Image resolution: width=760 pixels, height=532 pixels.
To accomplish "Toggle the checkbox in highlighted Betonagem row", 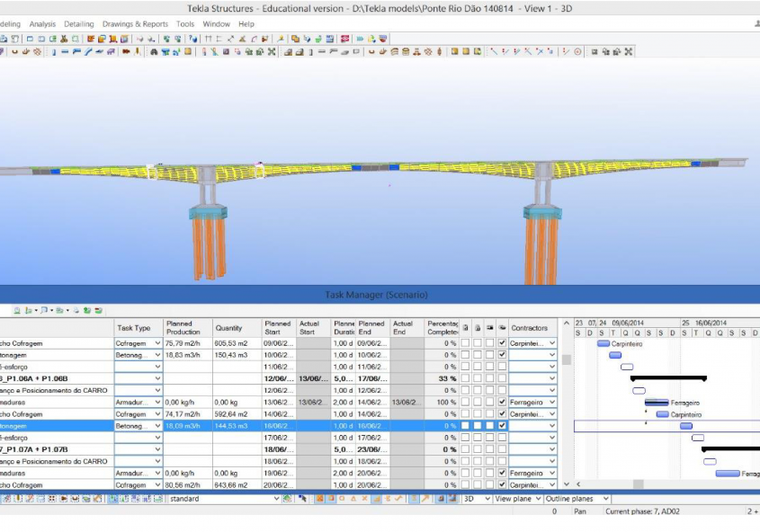I will coord(502,426).
